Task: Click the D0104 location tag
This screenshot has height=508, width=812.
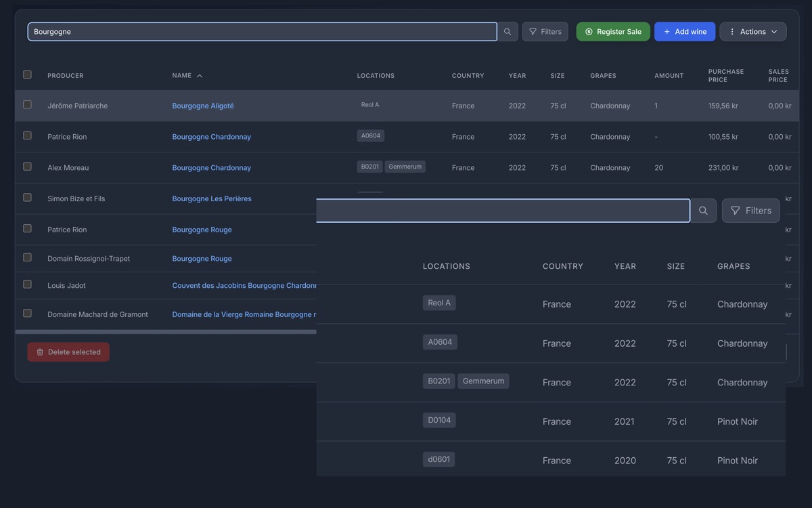Action: click(x=439, y=420)
